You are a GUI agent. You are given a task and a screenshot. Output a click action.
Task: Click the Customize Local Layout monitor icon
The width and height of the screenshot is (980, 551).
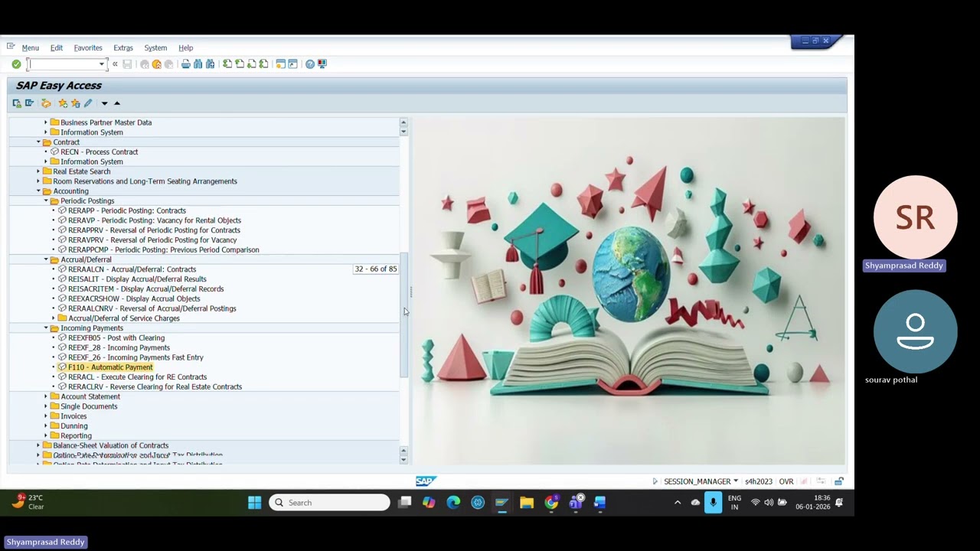coord(322,64)
